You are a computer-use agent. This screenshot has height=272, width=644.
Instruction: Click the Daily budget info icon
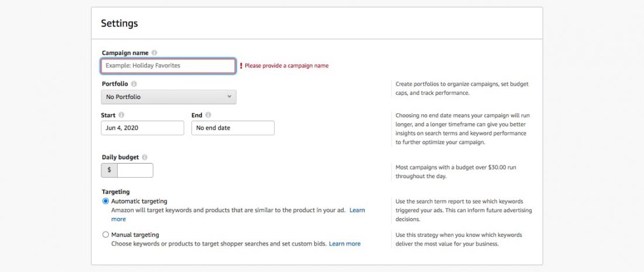pos(145,157)
